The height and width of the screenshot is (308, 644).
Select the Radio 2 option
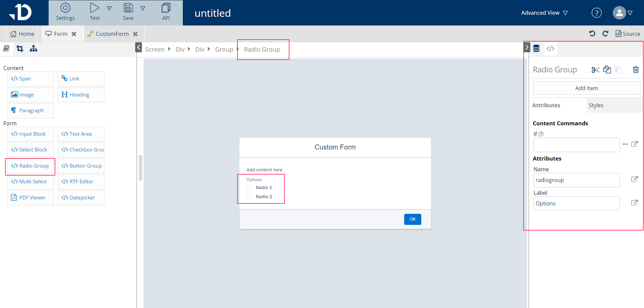249,197
